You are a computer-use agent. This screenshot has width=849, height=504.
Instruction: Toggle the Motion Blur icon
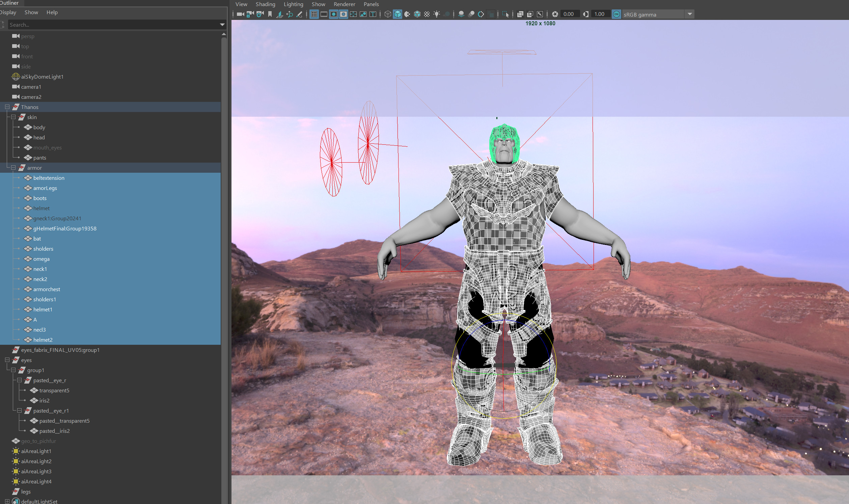pos(471,14)
